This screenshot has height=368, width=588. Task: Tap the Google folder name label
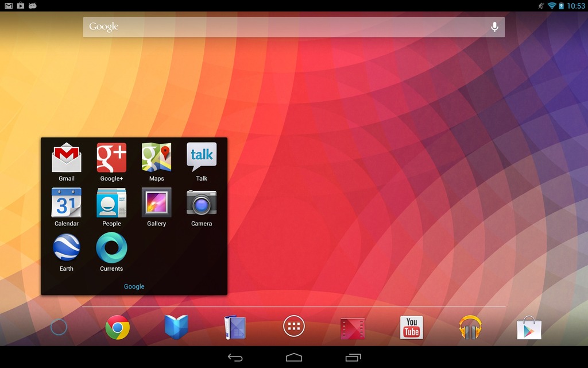pyautogui.click(x=134, y=286)
